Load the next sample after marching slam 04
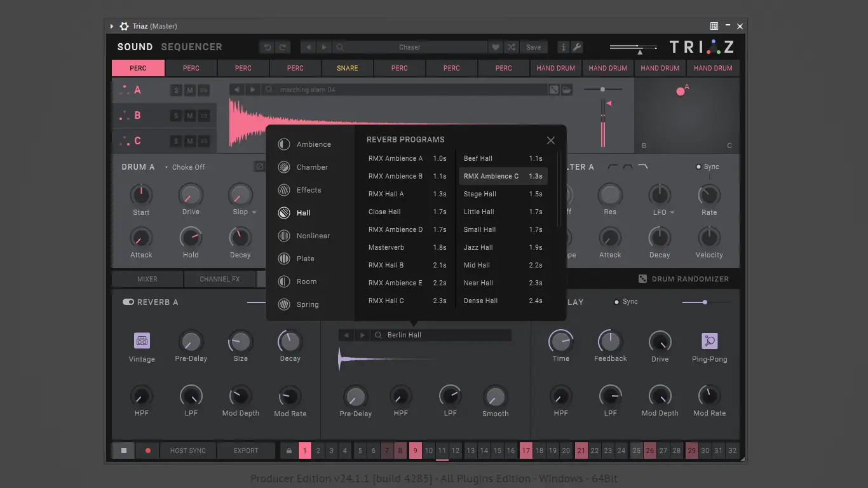The height and width of the screenshot is (488, 868). pos(253,90)
